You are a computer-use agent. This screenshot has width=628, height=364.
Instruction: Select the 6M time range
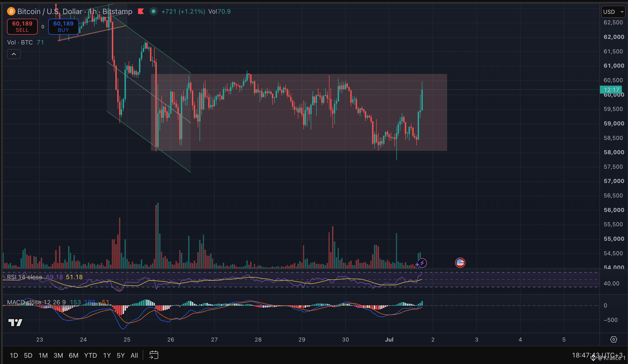[73, 355]
